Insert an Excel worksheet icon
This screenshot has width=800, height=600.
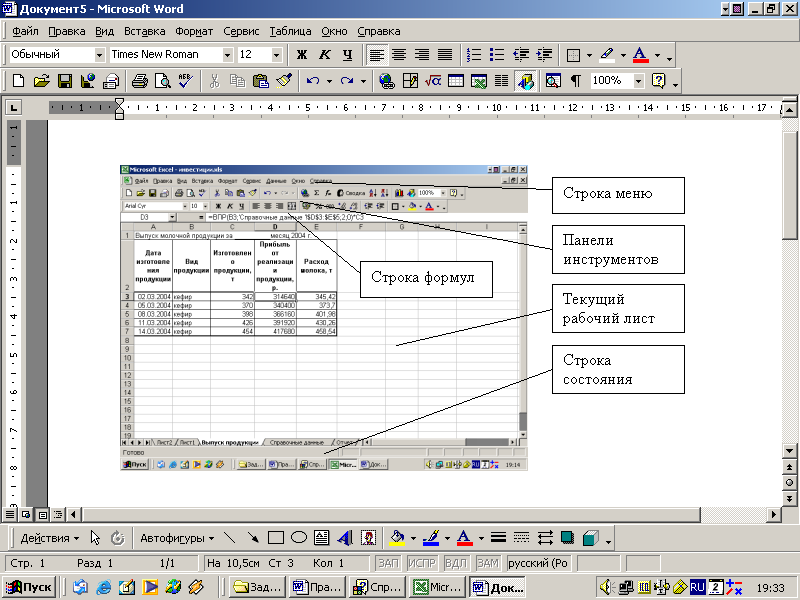(479, 81)
